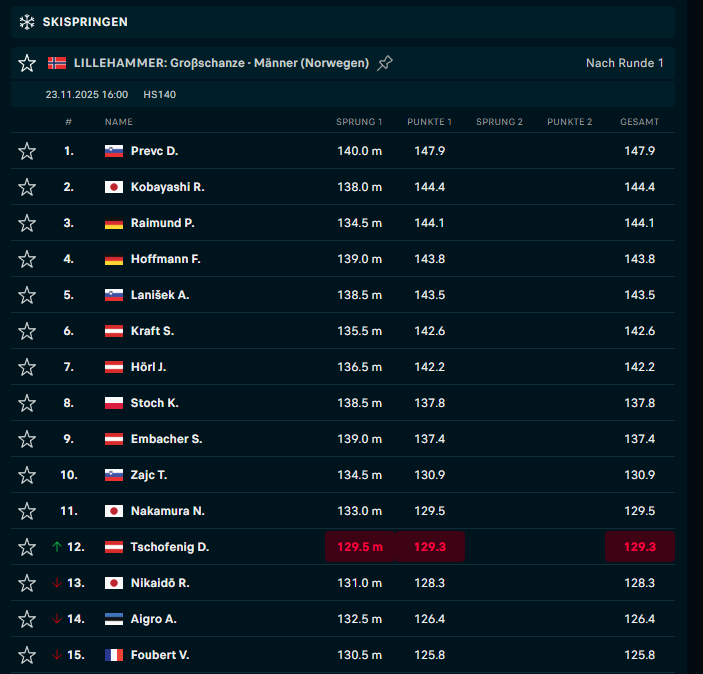Click Slovenian flag next to Prevc D.
This screenshot has width=703, height=674.
point(114,151)
